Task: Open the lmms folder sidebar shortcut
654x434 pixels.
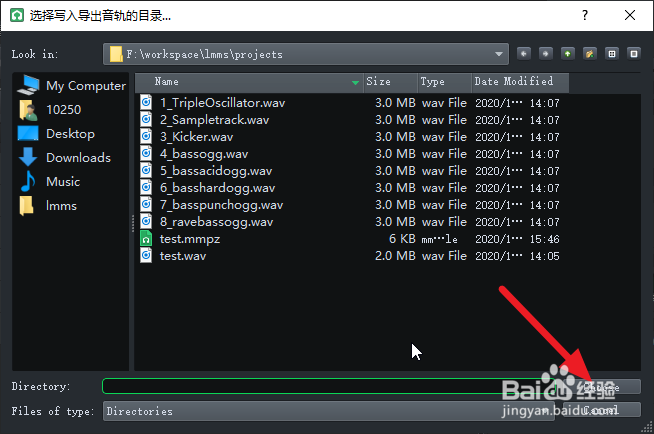Action: [48, 206]
